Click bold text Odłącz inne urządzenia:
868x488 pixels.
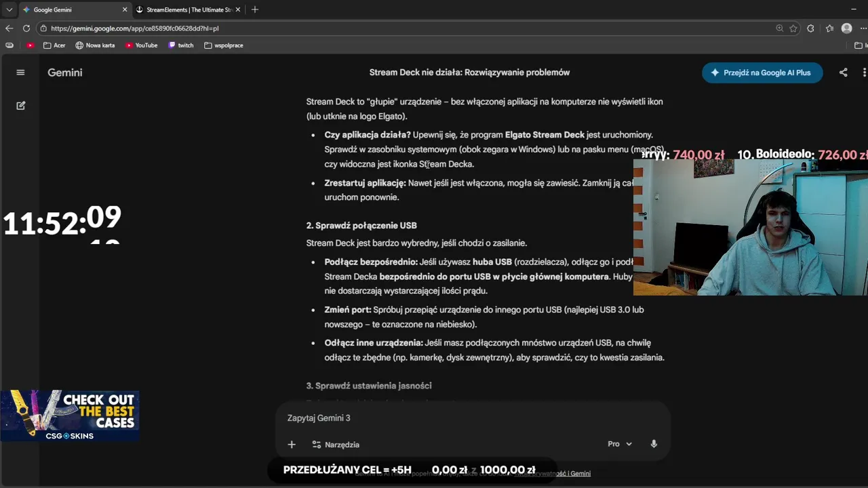coord(374,343)
